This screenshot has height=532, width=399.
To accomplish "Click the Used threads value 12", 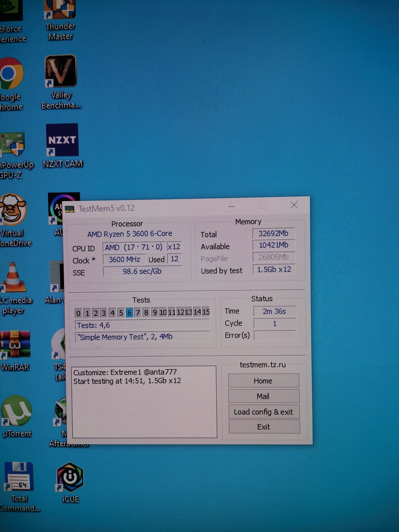I will (x=174, y=259).
